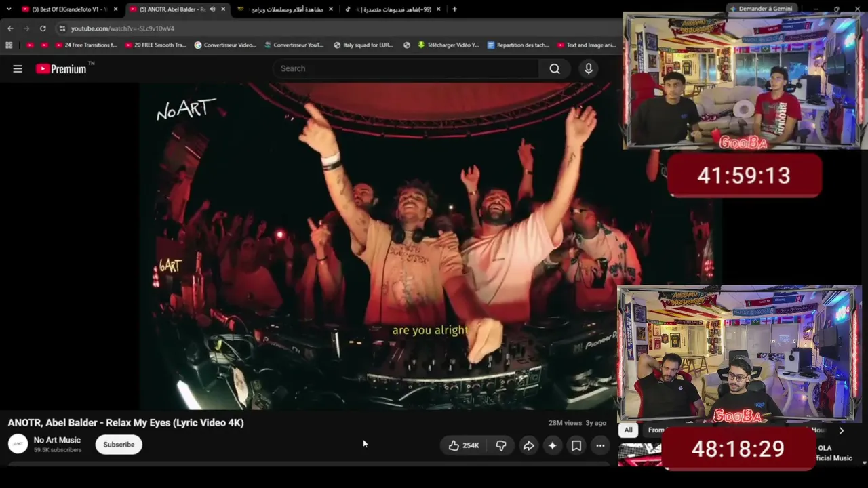Image resolution: width=868 pixels, height=488 pixels.
Task: Open No Art Music channel name link
Action: click(x=57, y=440)
